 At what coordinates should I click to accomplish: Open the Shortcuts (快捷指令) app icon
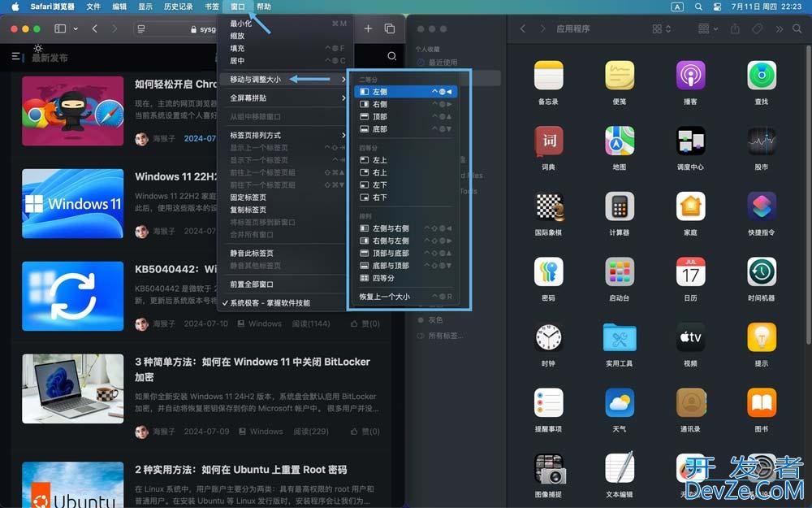pos(762,206)
